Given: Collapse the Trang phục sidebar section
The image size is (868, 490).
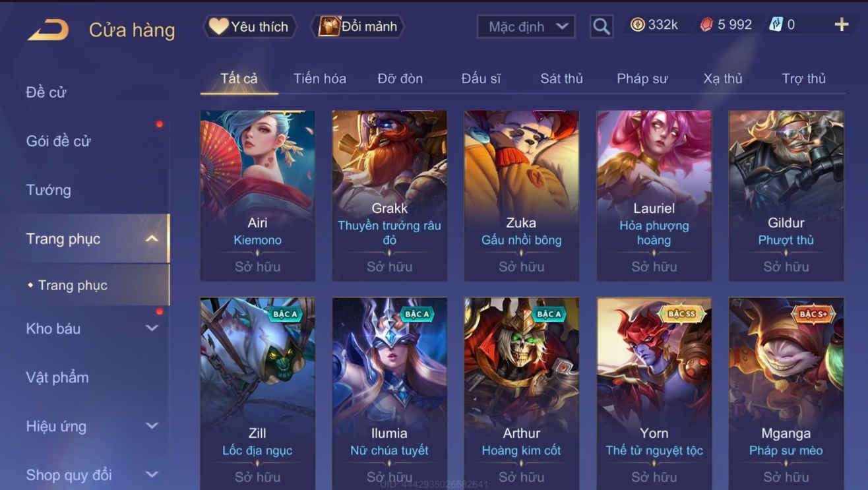Looking at the screenshot, I should tap(152, 239).
